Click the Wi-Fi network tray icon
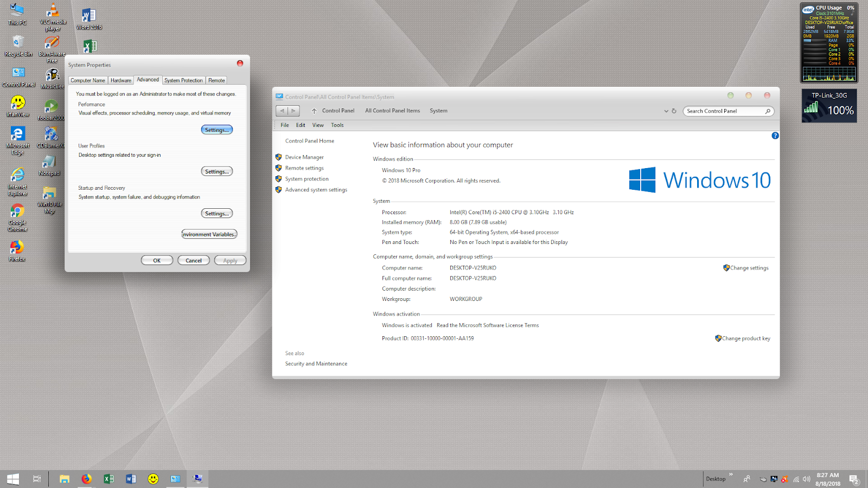Screen dimensions: 868x488 click(x=796, y=479)
